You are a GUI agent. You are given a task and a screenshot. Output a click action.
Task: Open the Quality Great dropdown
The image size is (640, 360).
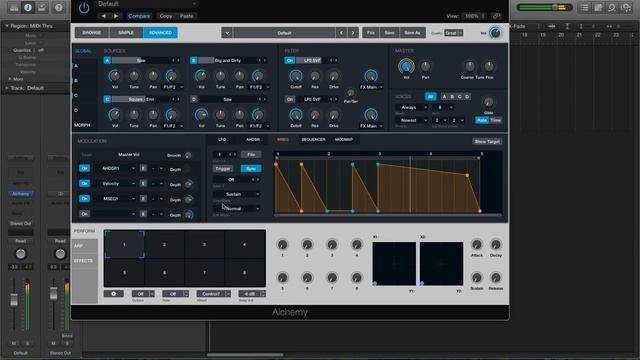click(x=454, y=33)
